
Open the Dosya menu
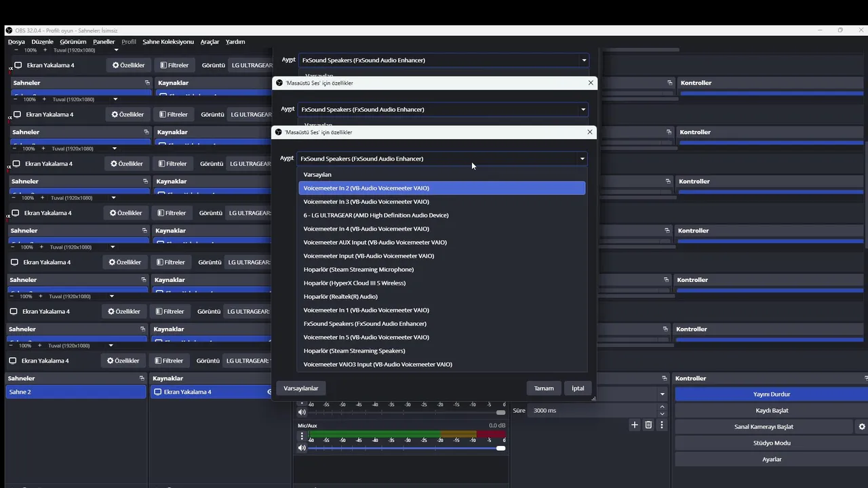16,41
